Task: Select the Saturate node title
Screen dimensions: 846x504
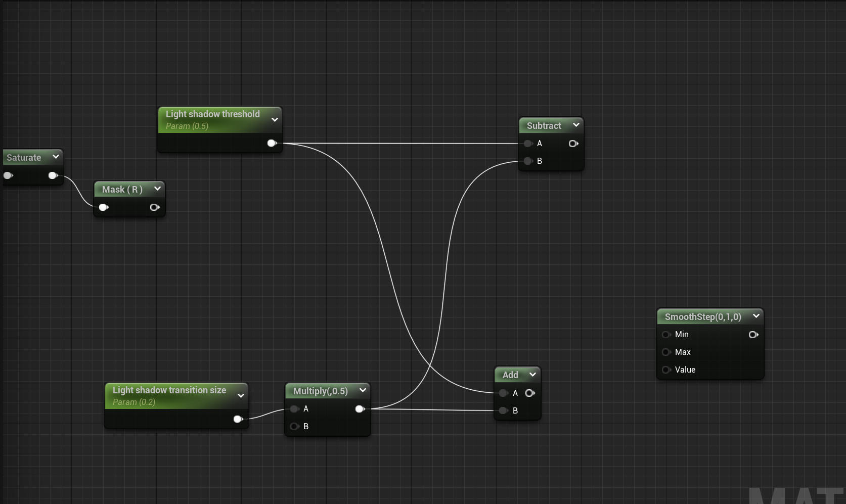Action: click(24, 158)
